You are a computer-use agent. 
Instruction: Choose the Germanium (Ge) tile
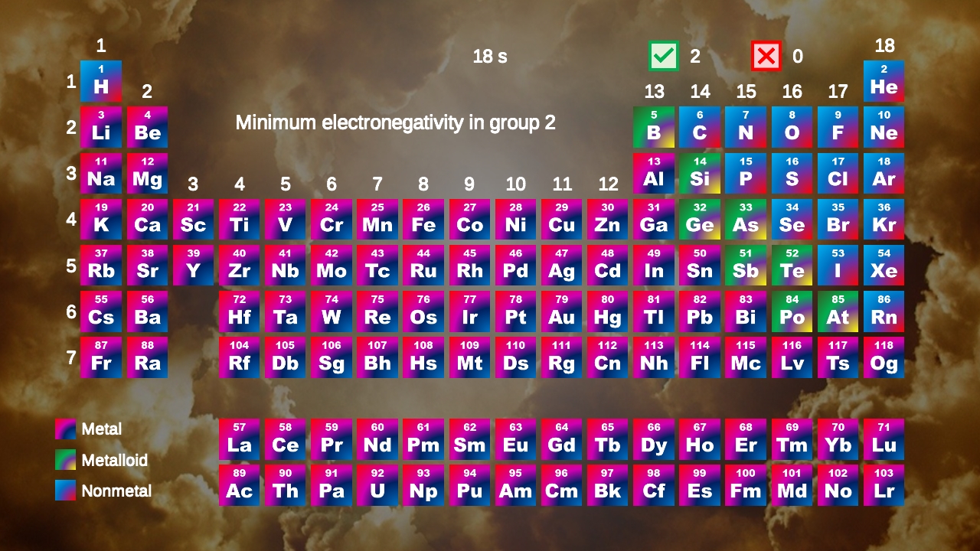coord(700,220)
